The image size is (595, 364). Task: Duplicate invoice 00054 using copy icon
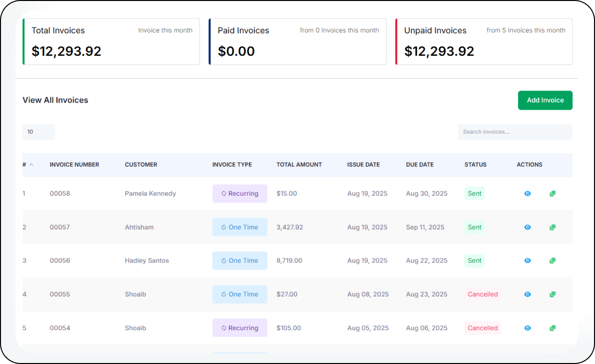point(552,328)
